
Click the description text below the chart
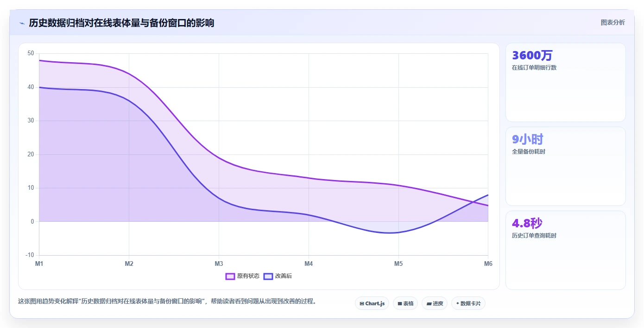click(x=167, y=301)
